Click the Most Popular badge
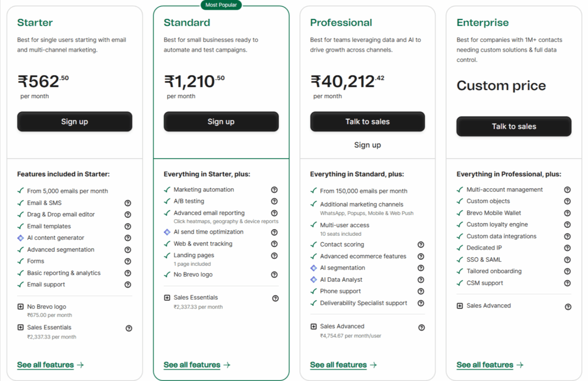 (221, 5)
